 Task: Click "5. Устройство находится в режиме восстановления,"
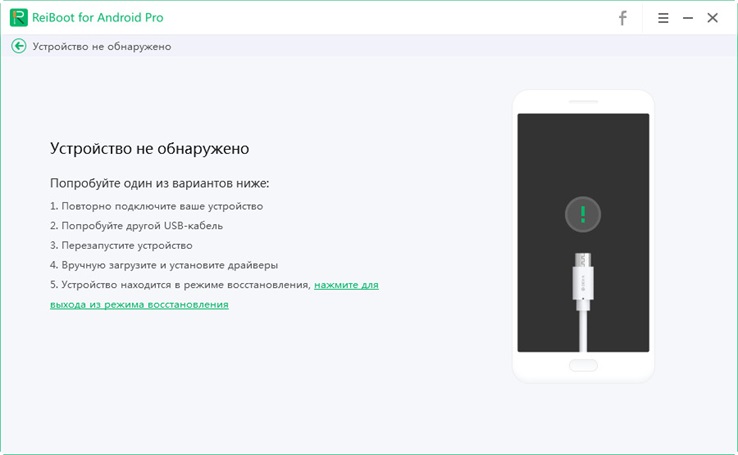[180, 285]
